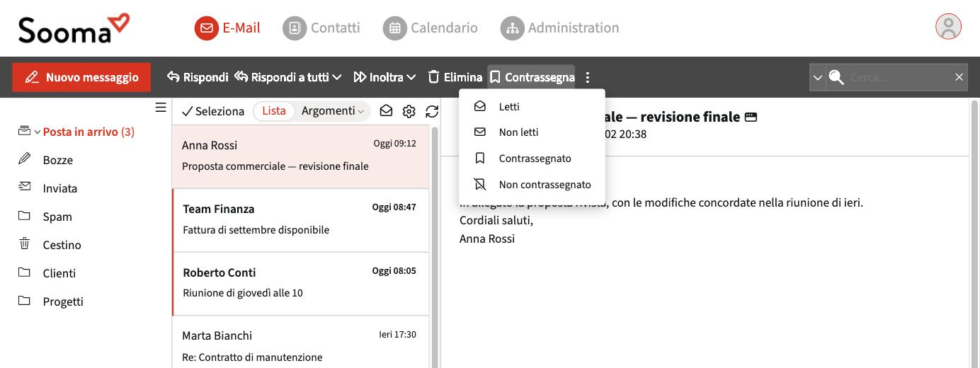Click the Sooma logo
The image size is (980, 368).
pyautogui.click(x=74, y=28)
